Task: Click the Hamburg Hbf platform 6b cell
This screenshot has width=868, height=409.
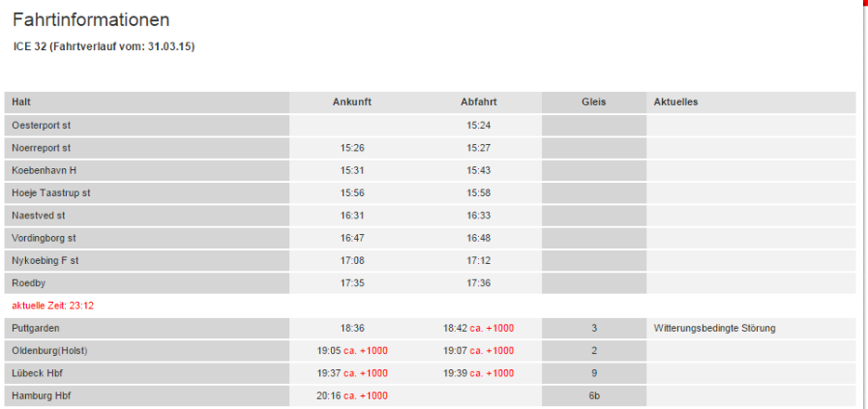Action: pos(594,396)
